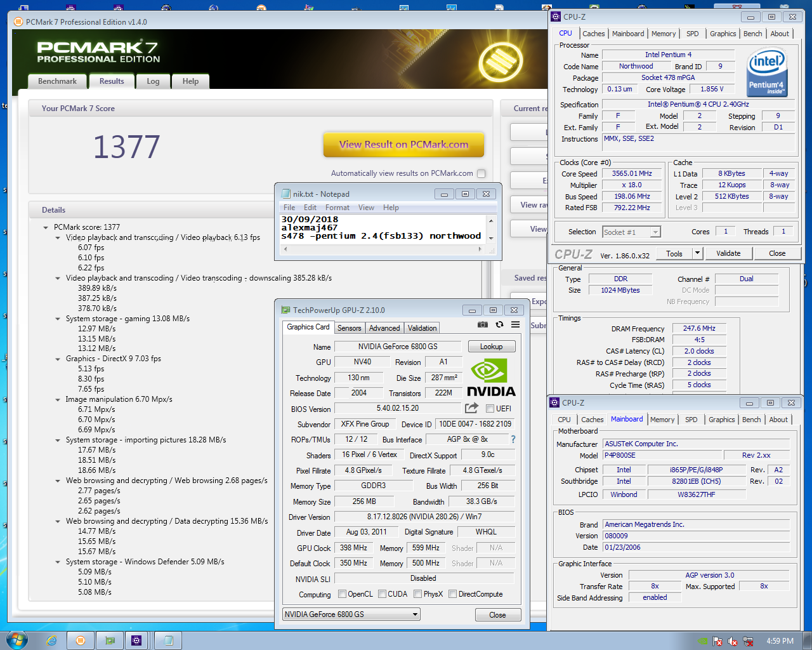812x650 pixels.
Task: Click the Close button in CPU-Z
Action: (777, 253)
